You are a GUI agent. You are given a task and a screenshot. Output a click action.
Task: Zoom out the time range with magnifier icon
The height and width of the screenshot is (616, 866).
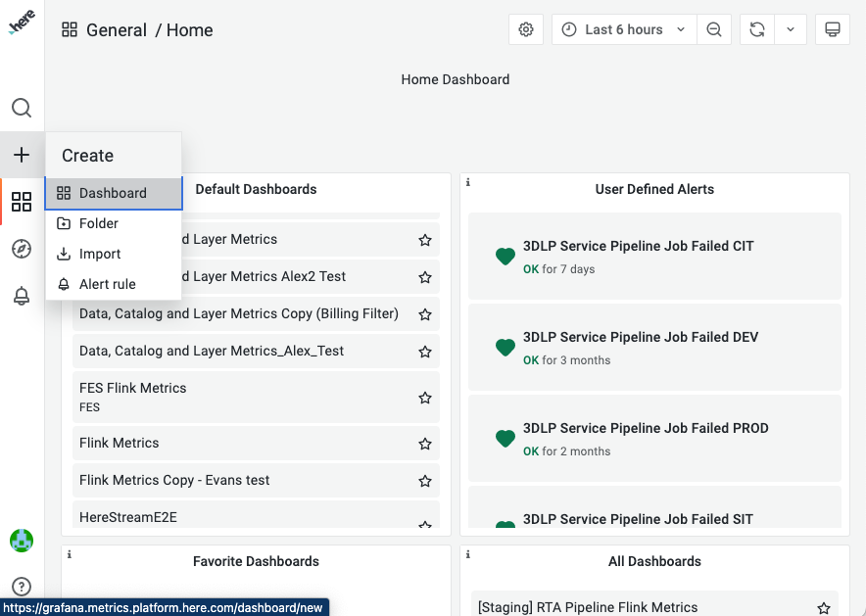713,29
